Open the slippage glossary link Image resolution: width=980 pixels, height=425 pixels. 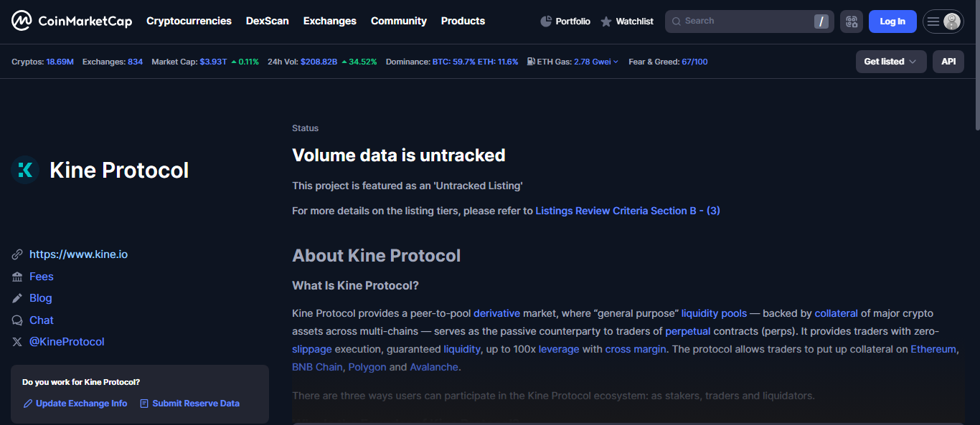pyautogui.click(x=312, y=349)
